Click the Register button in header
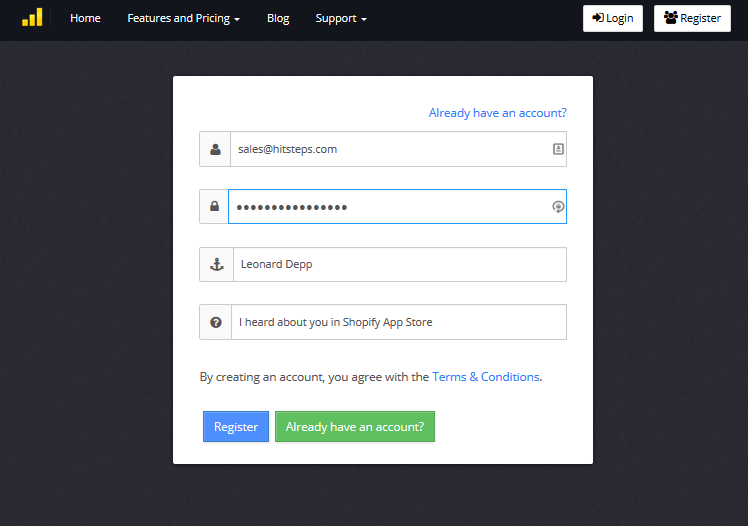The image size is (748, 526). point(692,18)
